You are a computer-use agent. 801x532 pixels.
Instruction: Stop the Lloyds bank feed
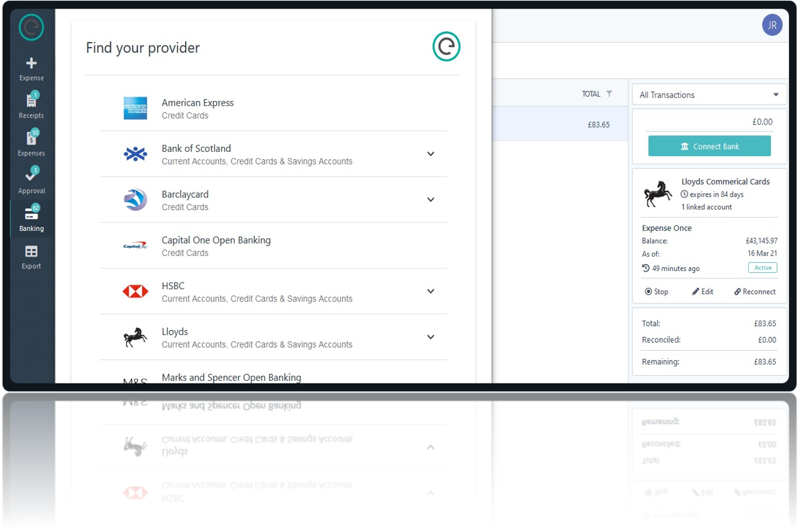[657, 292]
